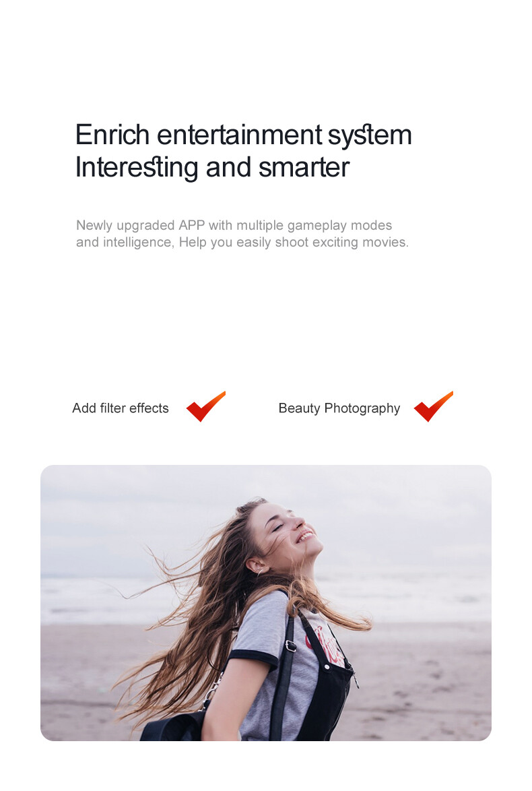Screen dimensions: 532x791
Task: Select the Add filter effects label
Action: 121,408
